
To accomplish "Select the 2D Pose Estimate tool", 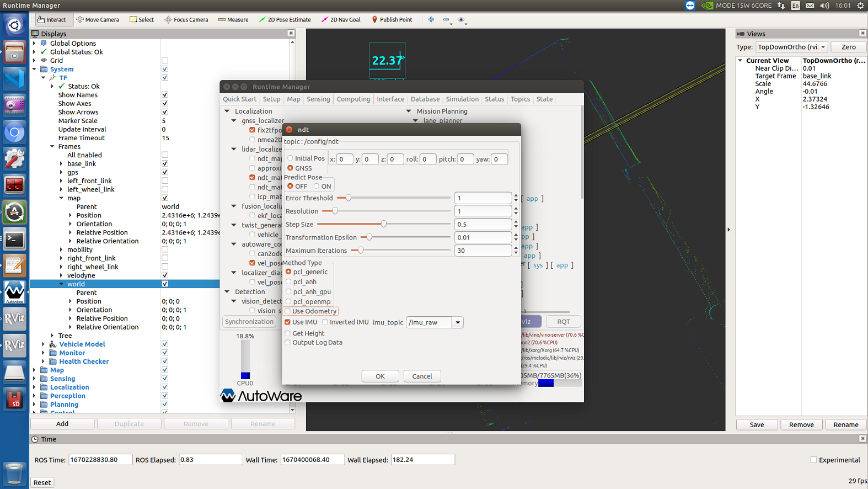I will (285, 20).
